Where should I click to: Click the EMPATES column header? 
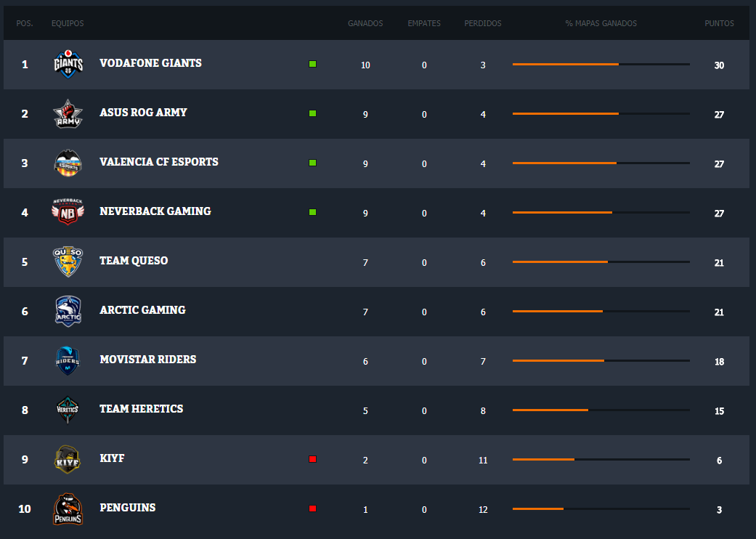424,23
